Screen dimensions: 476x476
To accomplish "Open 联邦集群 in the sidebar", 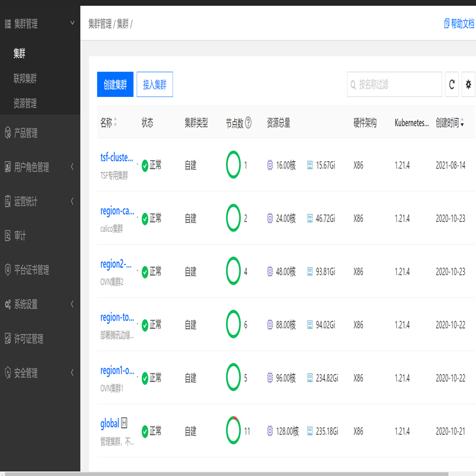I will click(x=25, y=79).
